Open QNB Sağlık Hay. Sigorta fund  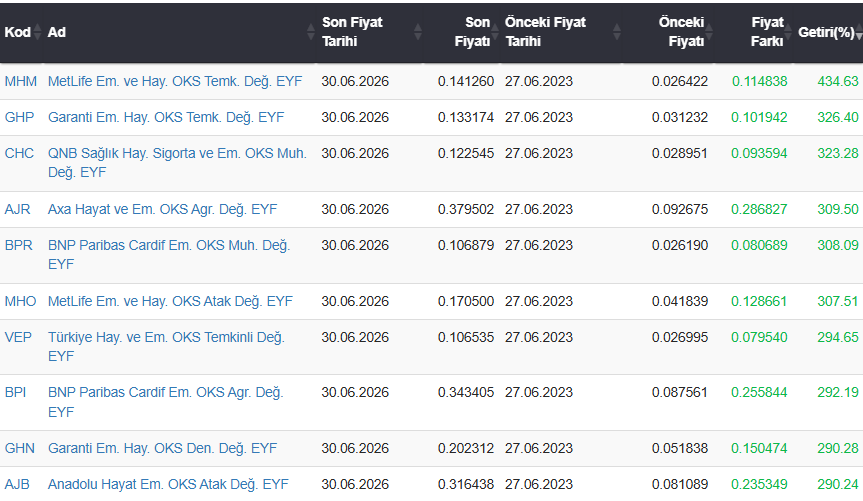click(177, 162)
